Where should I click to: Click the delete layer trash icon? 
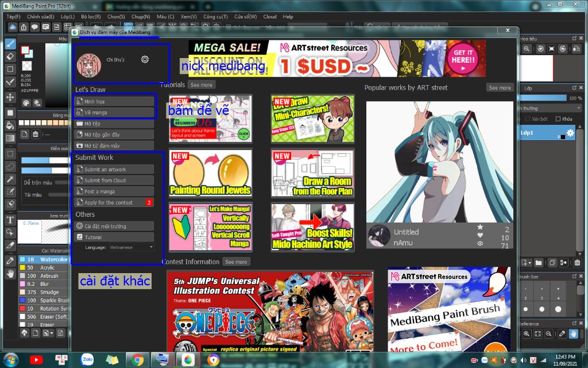pyautogui.click(x=577, y=262)
